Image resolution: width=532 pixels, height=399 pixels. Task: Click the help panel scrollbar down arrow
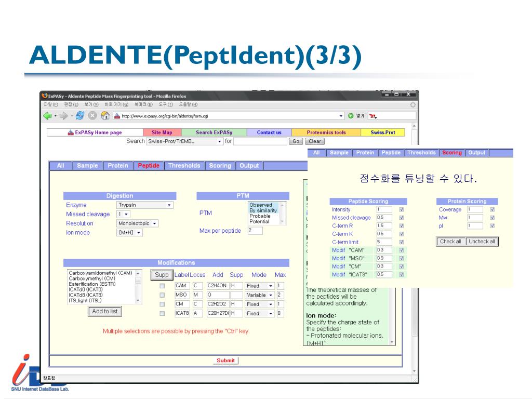(392, 342)
